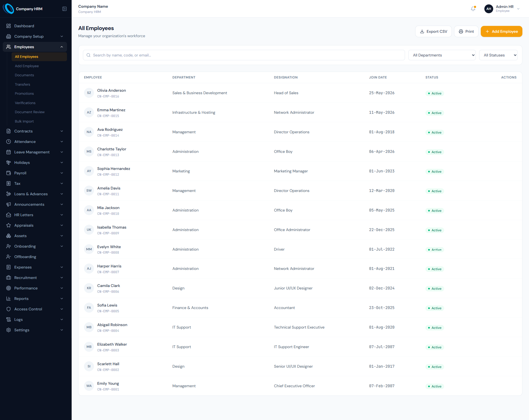Click the Contracts document icon

9,131
